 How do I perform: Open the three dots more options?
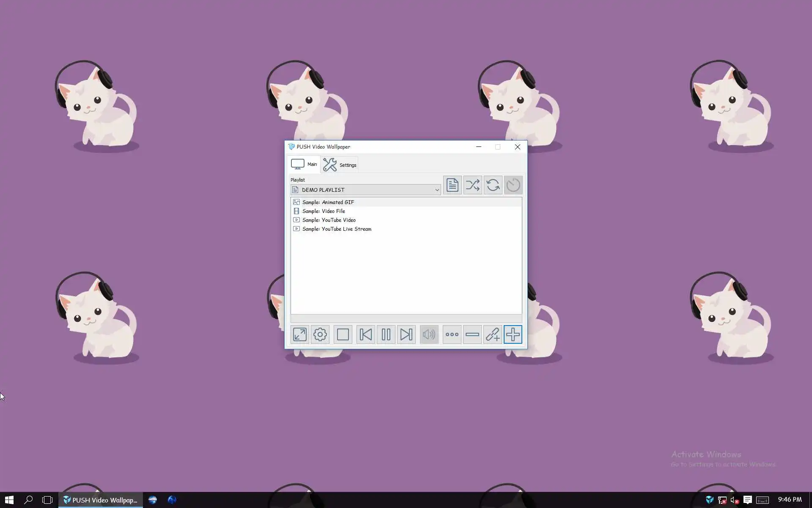452,334
